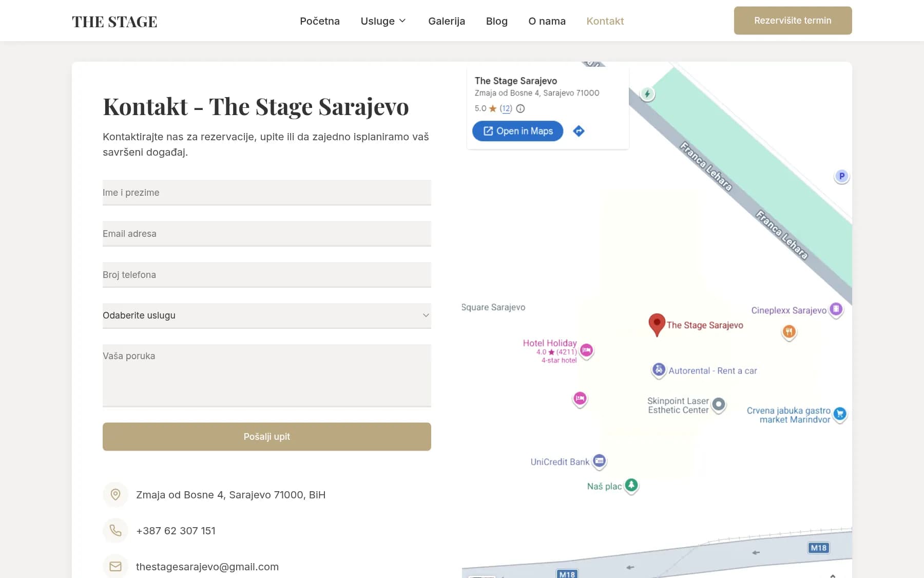Focus the Broj telefona field
The width and height of the screenshot is (924, 578).
pos(267,275)
